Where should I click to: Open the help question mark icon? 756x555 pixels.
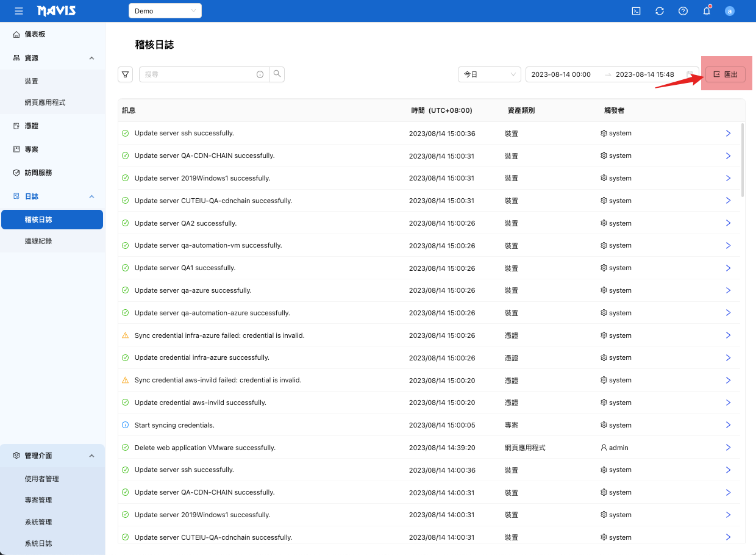click(x=683, y=11)
